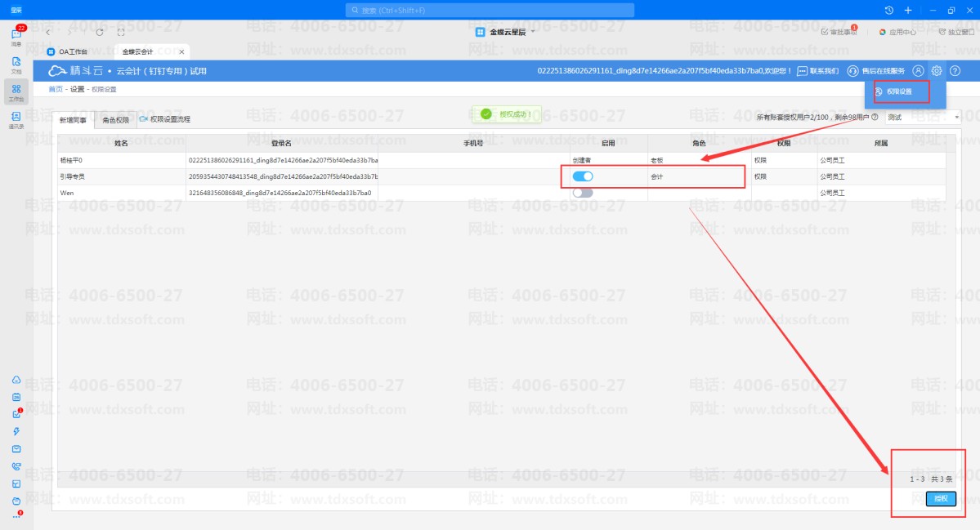This screenshot has width=980, height=530.
Task: Click the 首页 breadcrumb link
Action: click(56, 89)
